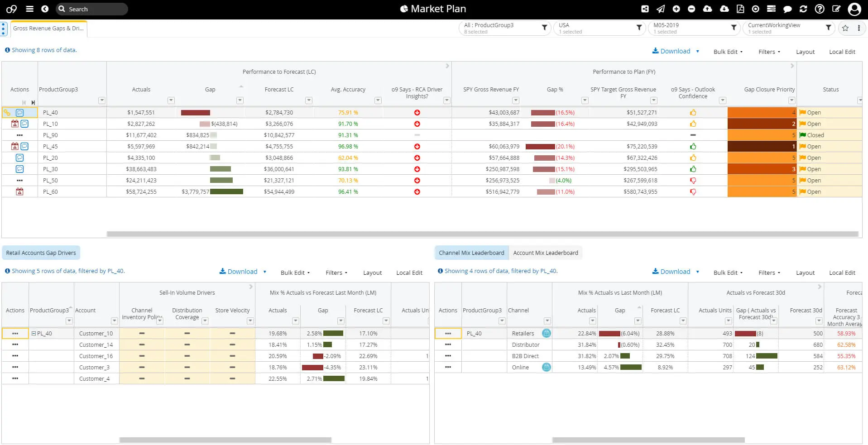Open the top grid Bulk Edit dropdown

728,52
